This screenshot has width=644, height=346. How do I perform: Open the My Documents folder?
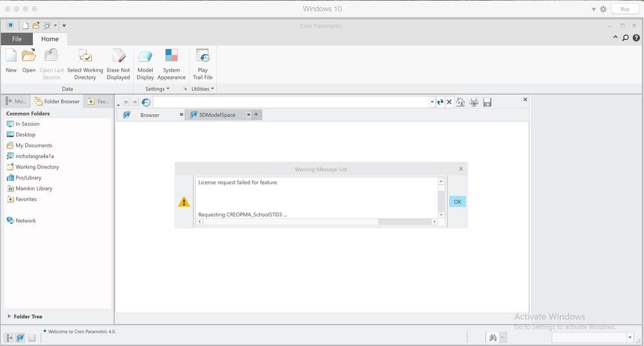pos(29,145)
